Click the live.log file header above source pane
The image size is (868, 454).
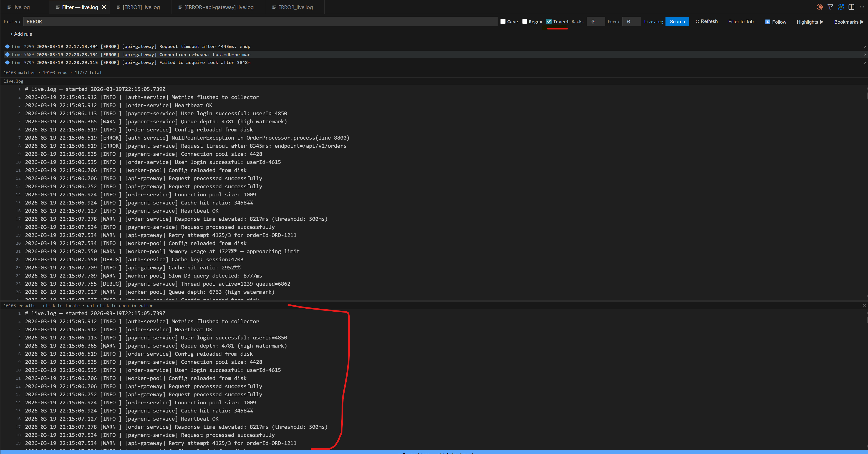pos(13,81)
